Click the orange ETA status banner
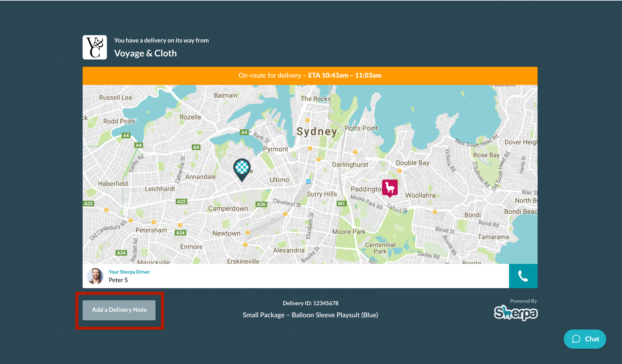Image resolution: width=622 pixels, height=364 pixels. point(310,76)
